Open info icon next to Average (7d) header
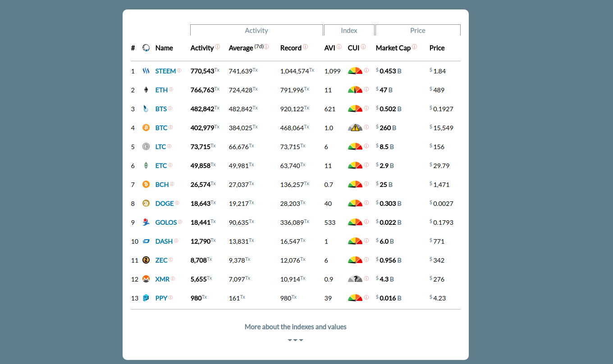The width and height of the screenshot is (613, 364). click(266, 47)
